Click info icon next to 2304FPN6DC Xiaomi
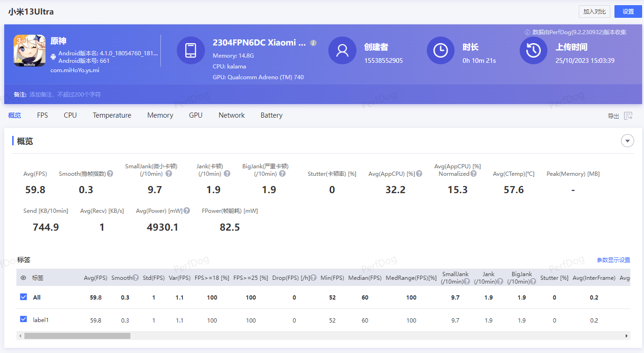 (313, 43)
